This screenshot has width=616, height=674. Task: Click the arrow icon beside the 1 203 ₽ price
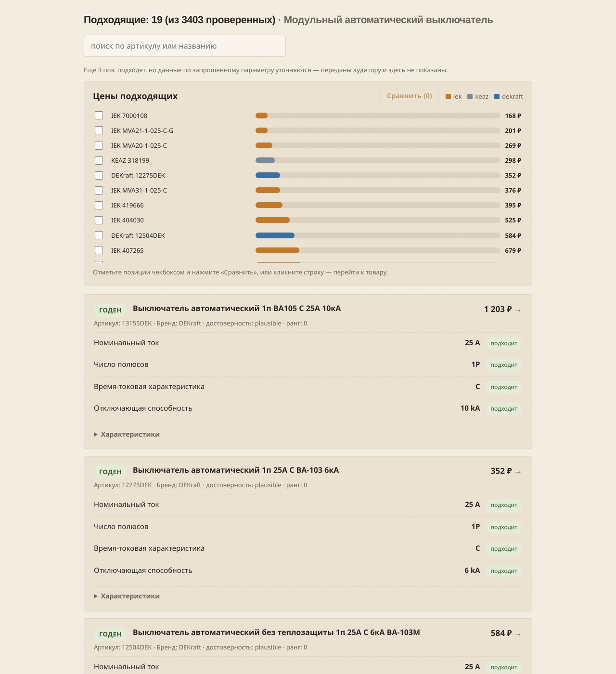click(518, 310)
